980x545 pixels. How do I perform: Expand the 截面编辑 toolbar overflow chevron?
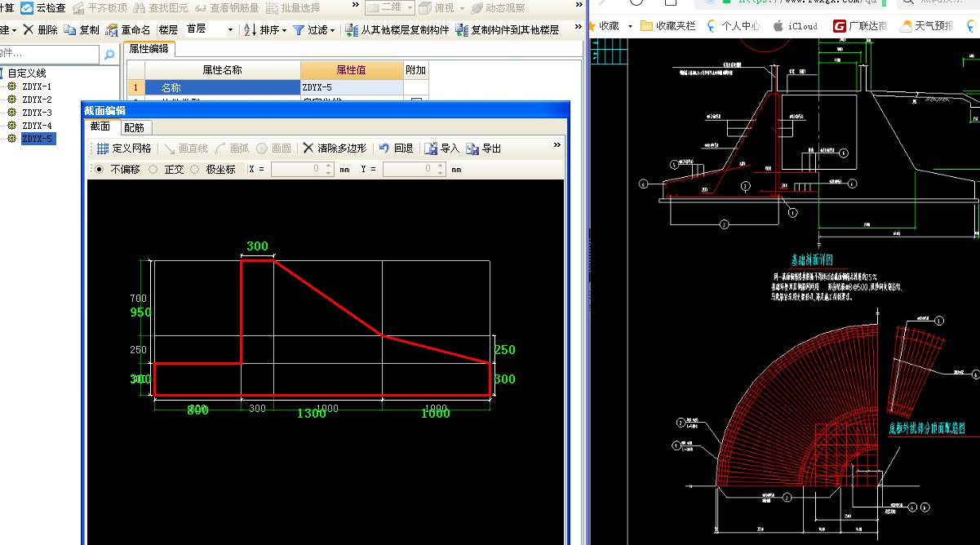(x=557, y=145)
